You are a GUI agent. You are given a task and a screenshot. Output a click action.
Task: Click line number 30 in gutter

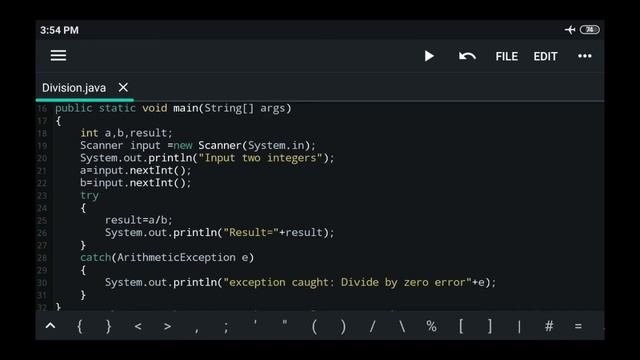[x=42, y=283]
